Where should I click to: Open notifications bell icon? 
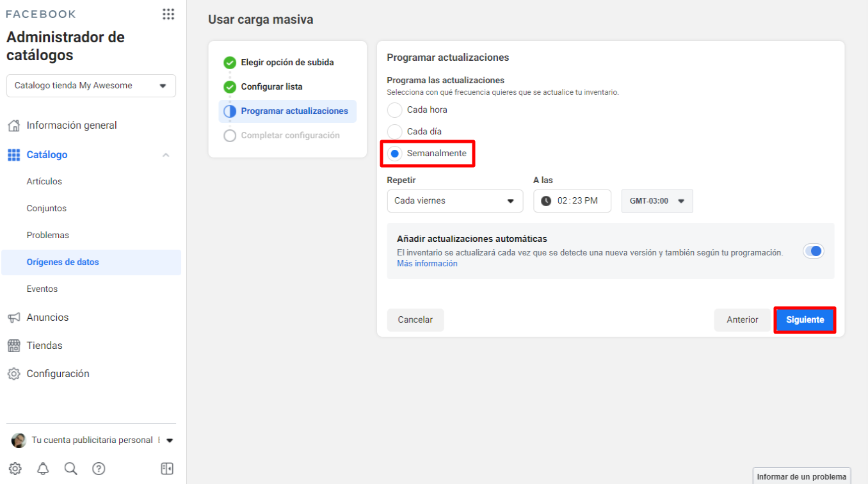(x=43, y=469)
